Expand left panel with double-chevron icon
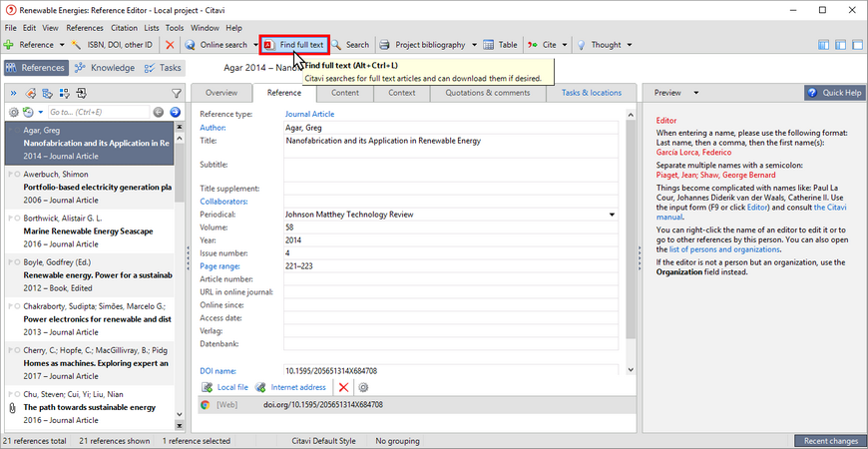This screenshot has height=449, width=868. click(14, 93)
